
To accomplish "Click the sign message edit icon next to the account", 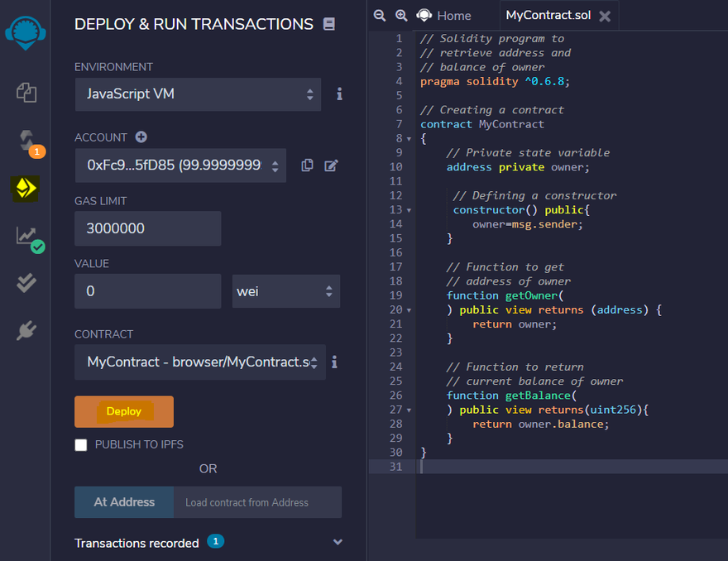I will [331, 165].
